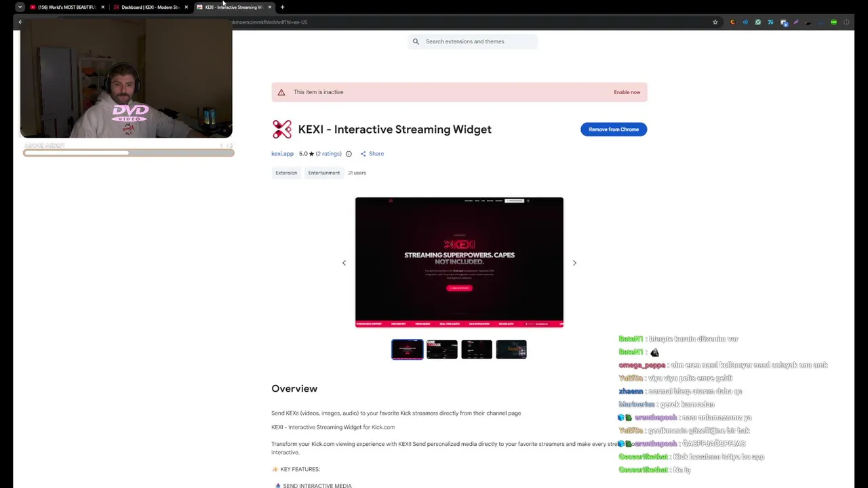
Task: Click the ratings info icon
Action: point(349,154)
